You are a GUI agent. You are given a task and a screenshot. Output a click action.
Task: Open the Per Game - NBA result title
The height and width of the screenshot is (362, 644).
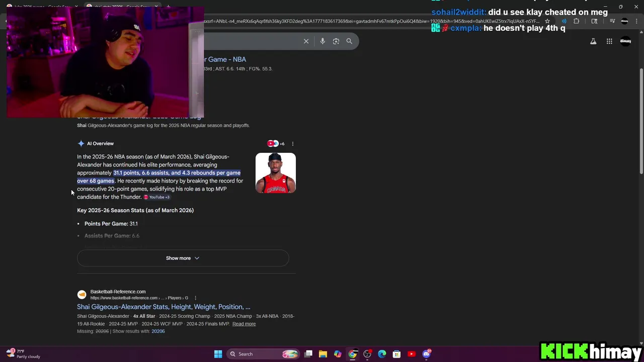[x=225, y=59]
